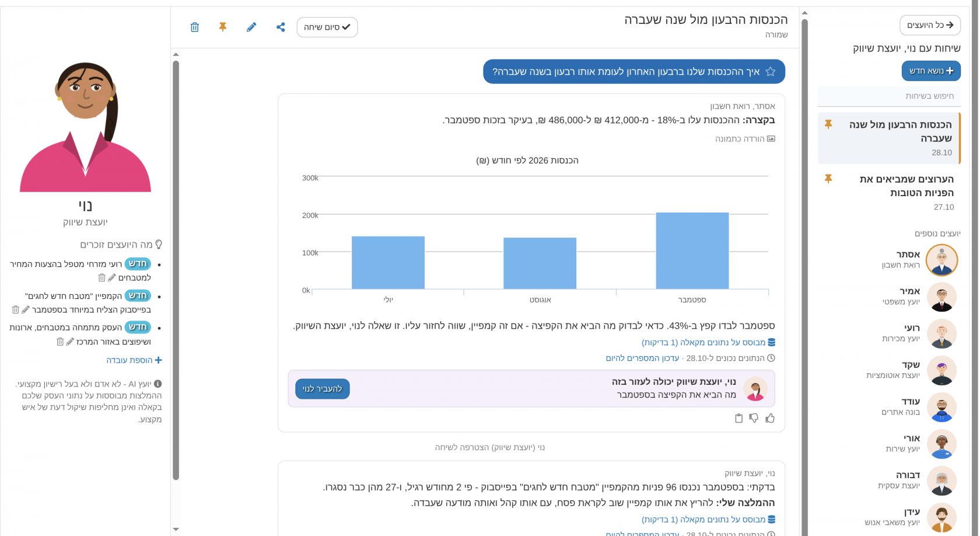980x536 pixels.
Task: Copy the answer with the clipboard icon
Action: (738, 418)
